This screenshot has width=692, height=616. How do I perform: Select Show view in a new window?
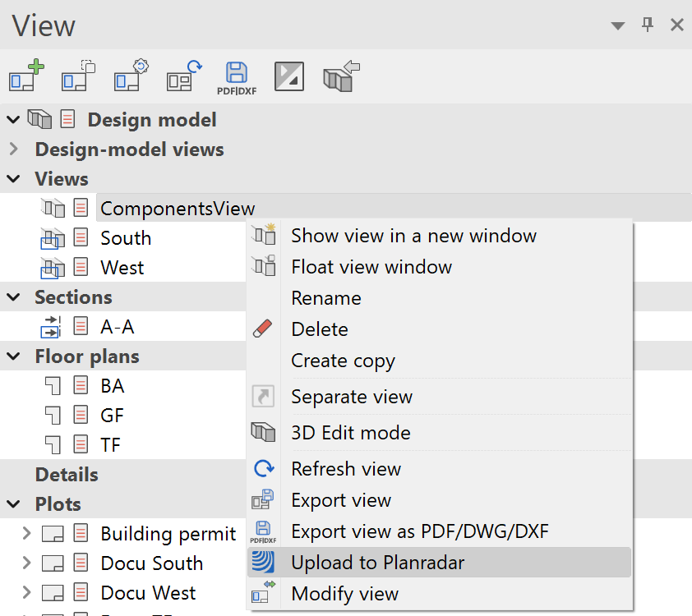point(413,236)
